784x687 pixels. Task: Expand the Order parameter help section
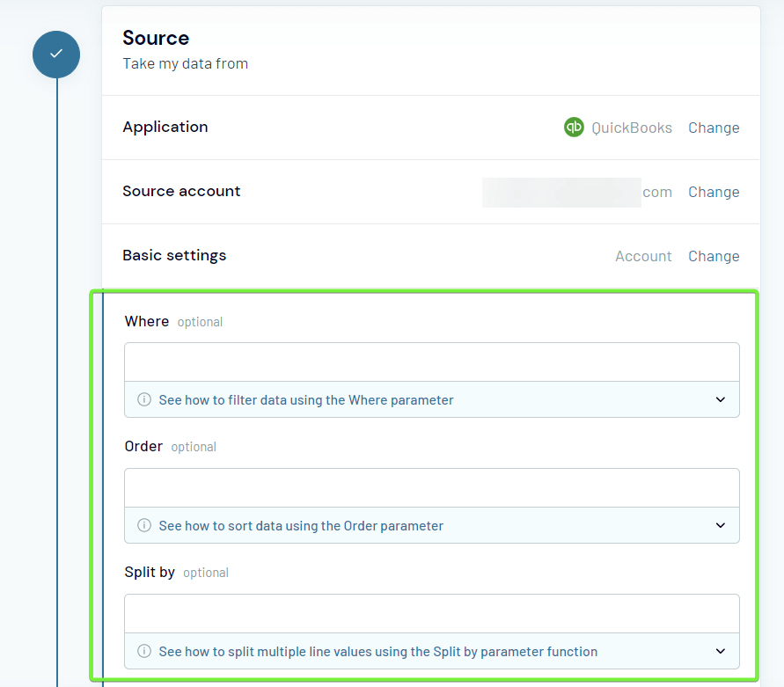pyautogui.click(x=721, y=525)
